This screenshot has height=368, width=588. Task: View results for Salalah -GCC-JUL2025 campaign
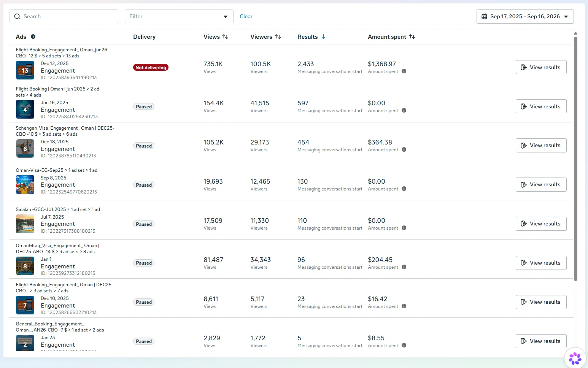click(x=541, y=224)
